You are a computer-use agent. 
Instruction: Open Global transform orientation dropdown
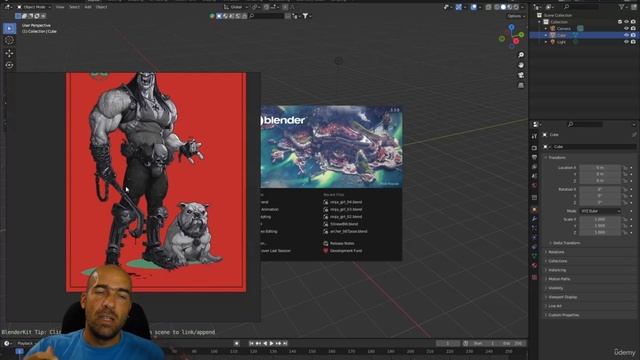pos(236,7)
